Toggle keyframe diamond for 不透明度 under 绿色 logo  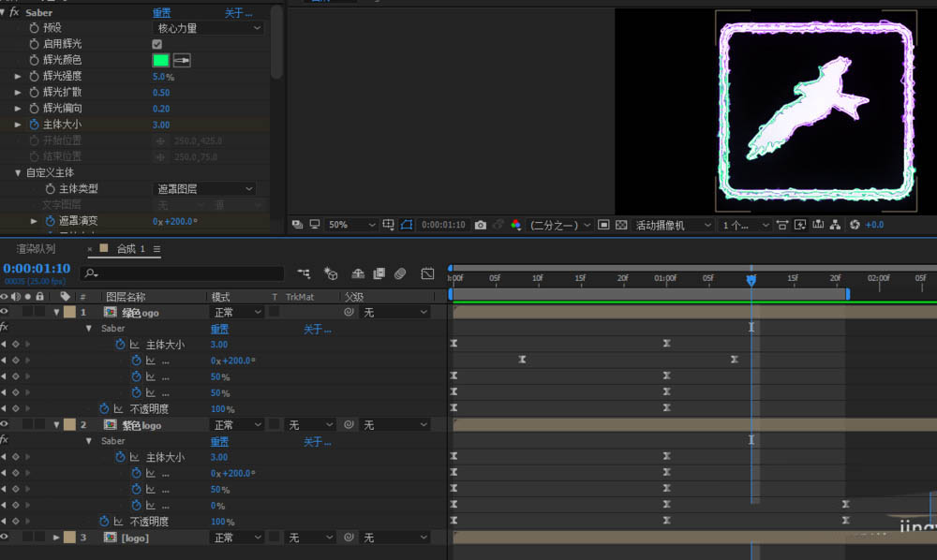[16, 408]
